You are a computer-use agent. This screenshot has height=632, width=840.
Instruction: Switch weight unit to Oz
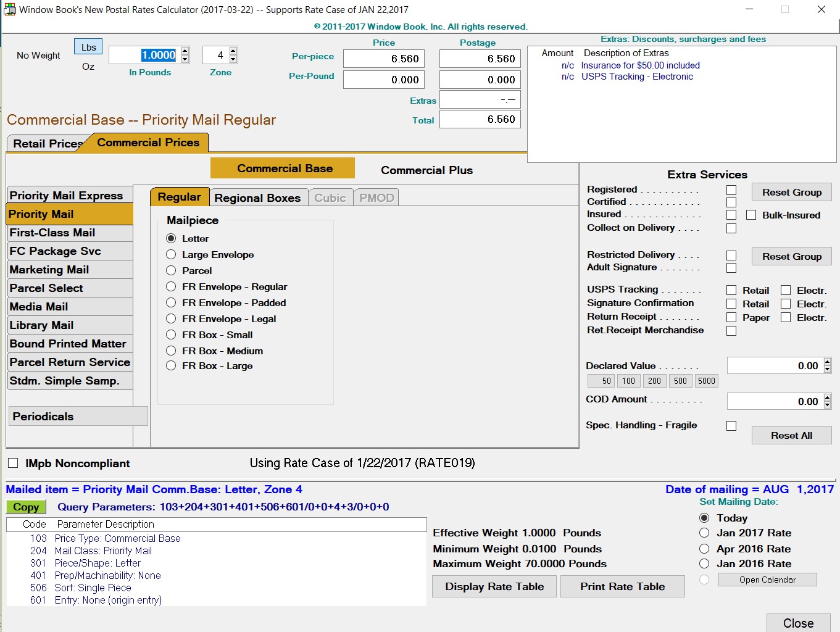tap(88, 66)
